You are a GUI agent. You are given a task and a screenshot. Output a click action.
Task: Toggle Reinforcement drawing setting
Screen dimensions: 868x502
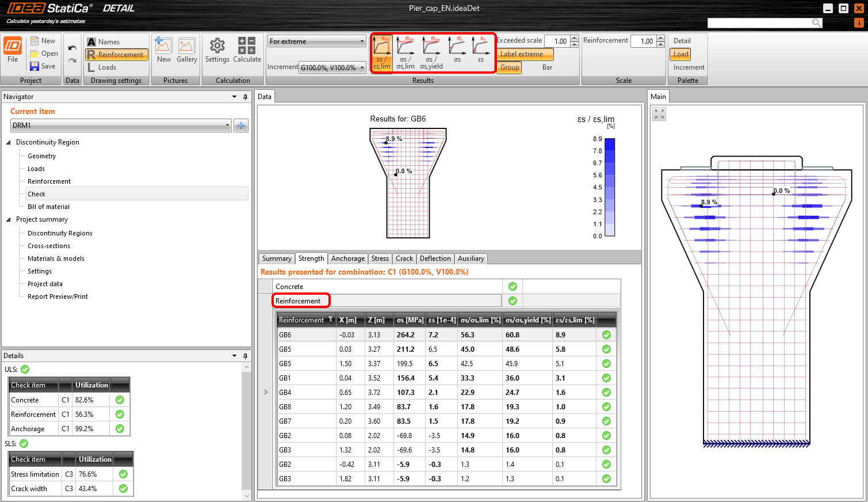117,55
